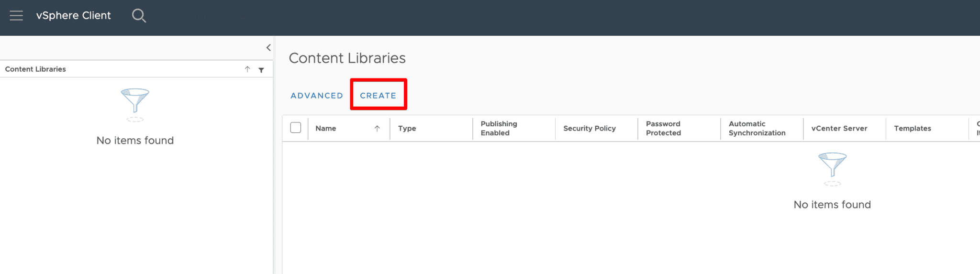Click the Templates column header
Image resolution: width=980 pixels, height=274 pixels.
click(913, 129)
